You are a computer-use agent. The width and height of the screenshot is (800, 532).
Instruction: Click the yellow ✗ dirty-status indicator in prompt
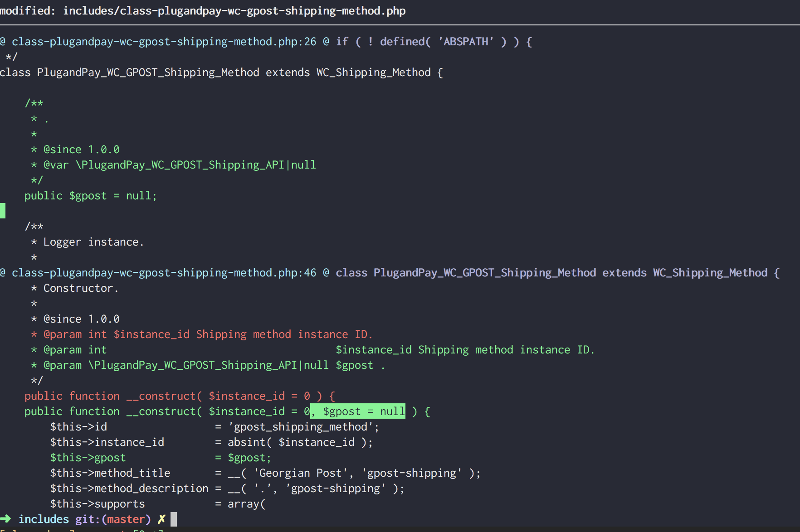coord(162,519)
